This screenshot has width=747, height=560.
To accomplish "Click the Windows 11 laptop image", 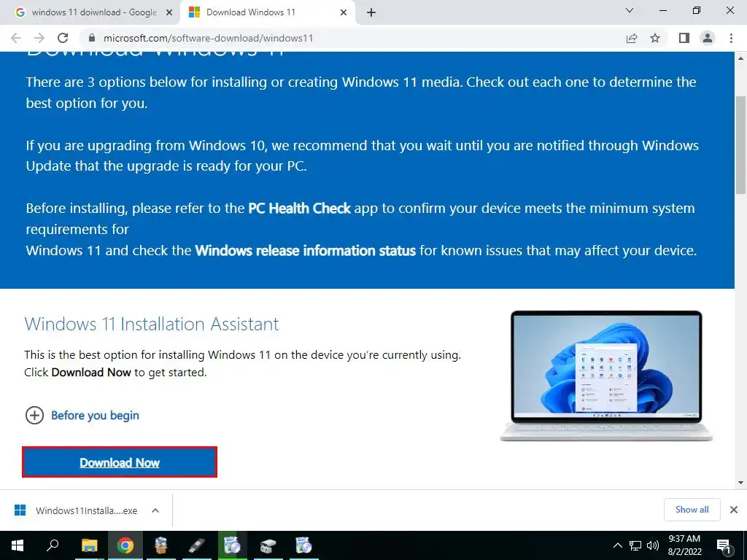I will (x=606, y=376).
